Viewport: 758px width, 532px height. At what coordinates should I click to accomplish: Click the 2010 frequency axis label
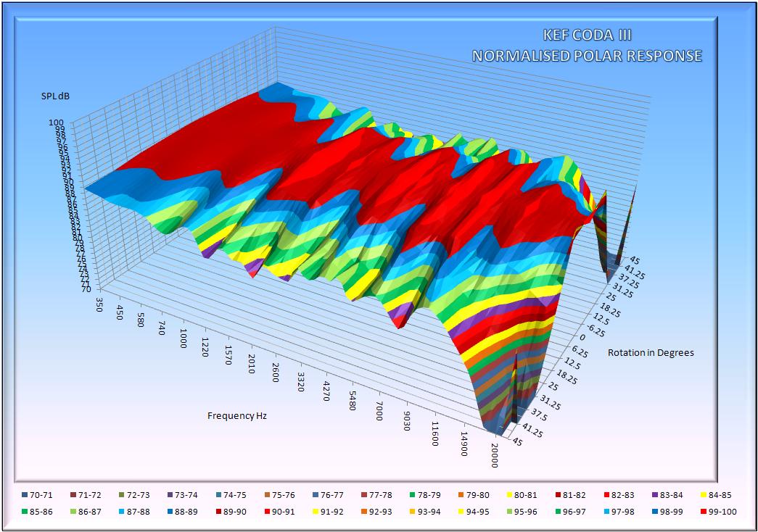252,365
